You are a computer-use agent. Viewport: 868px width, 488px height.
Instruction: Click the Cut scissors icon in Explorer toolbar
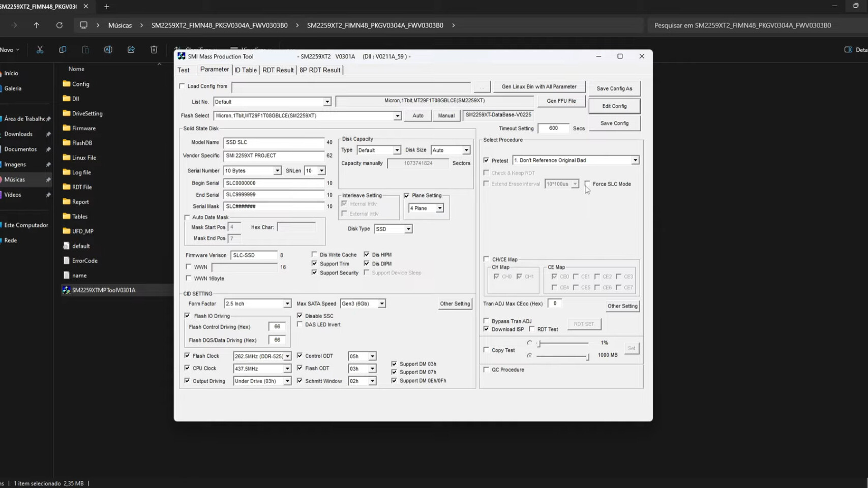[x=40, y=49]
